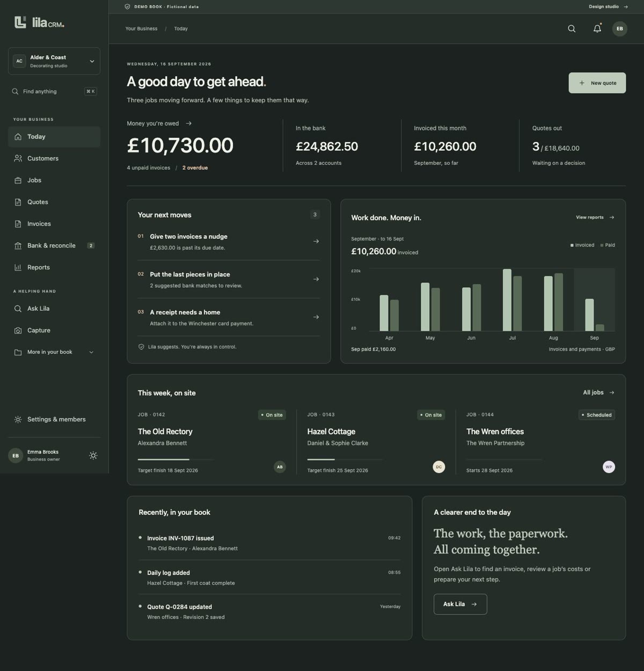The width and height of the screenshot is (644, 671).
Task: Open Quote Q-0284 updated entry
Action: click(269, 612)
